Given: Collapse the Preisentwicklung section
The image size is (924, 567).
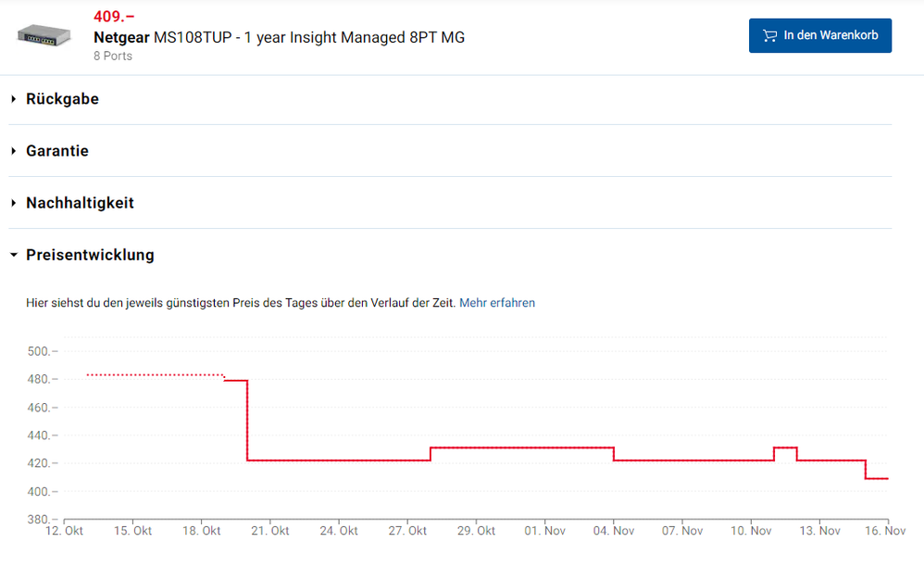Looking at the screenshot, I should coord(90,255).
